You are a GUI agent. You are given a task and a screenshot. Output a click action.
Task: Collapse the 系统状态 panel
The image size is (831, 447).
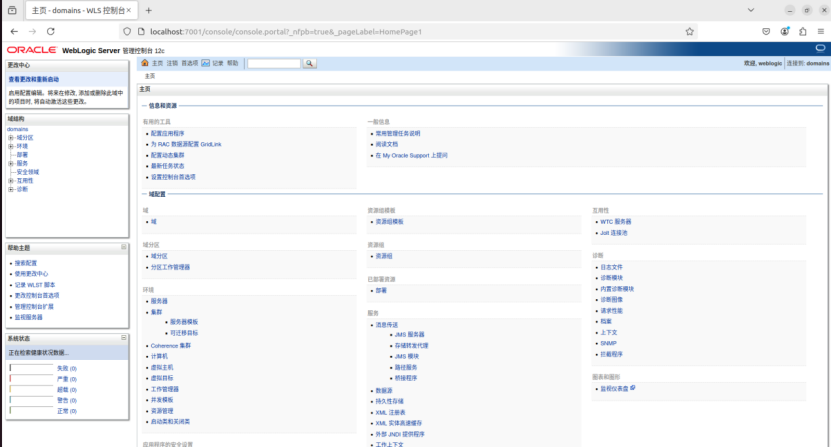(x=124, y=339)
